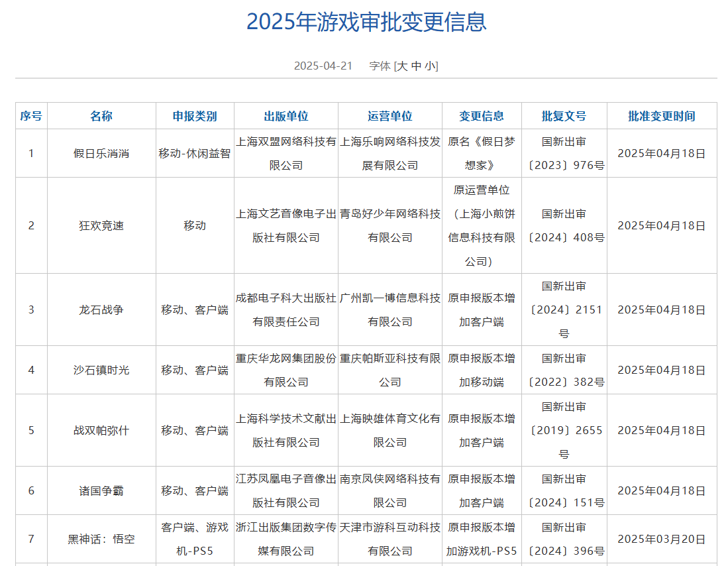Click the category cell for 狂欢竞速

coord(195,225)
